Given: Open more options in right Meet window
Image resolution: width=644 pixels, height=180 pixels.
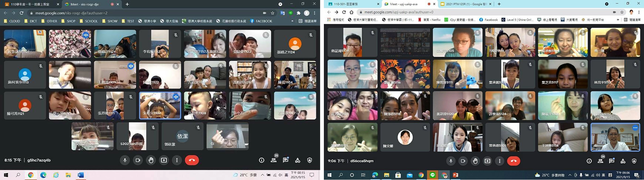Looking at the screenshot, I should coord(500,161).
